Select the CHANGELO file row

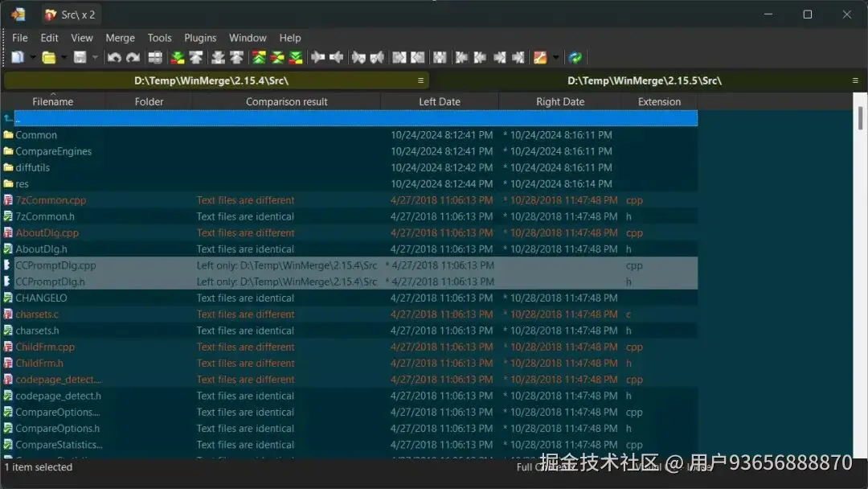click(350, 298)
